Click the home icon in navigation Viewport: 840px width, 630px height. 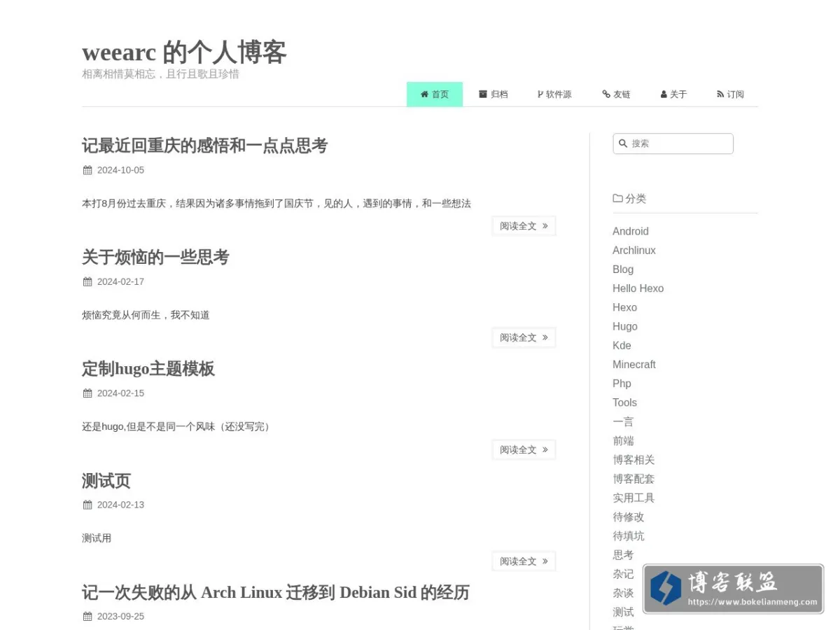pos(424,94)
